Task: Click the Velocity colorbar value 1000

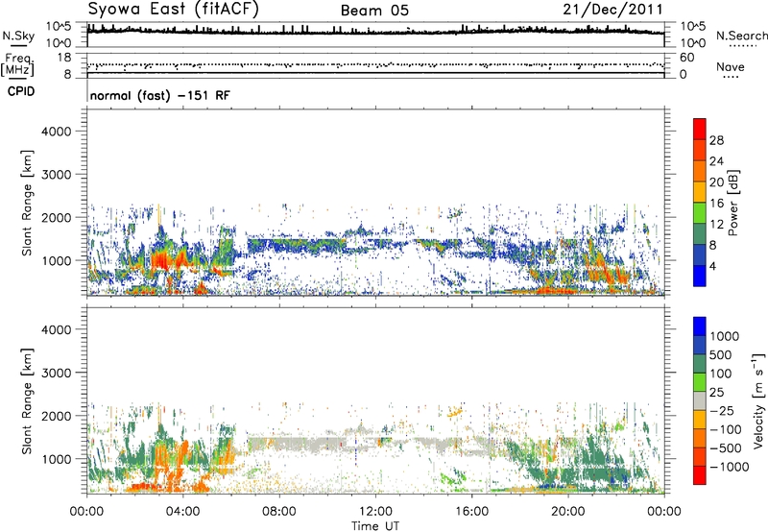Action: (x=725, y=336)
